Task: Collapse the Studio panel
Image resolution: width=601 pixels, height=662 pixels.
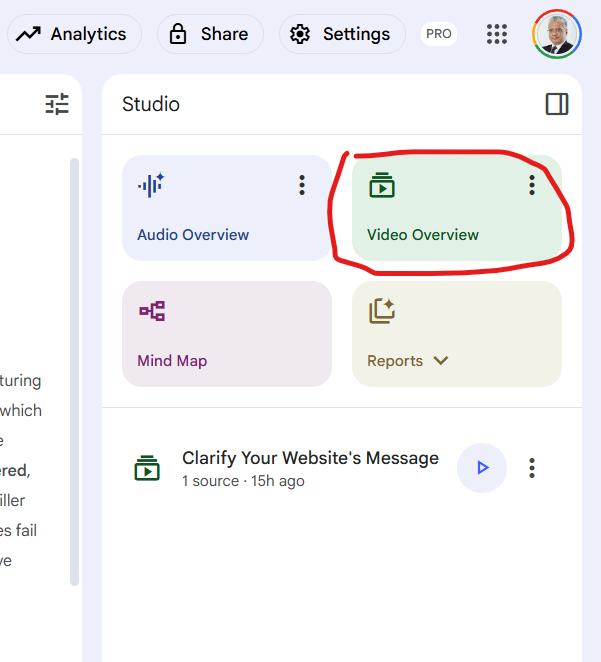Action: (x=557, y=104)
